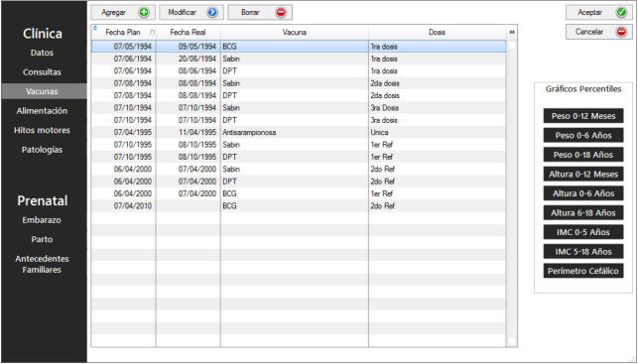Select the Sabin 2do Ref row

tap(299, 170)
